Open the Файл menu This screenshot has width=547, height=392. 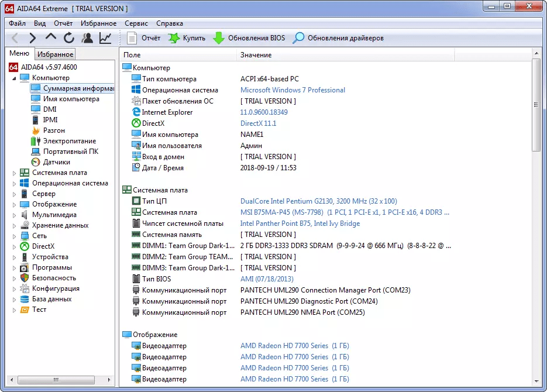(x=17, y=23)
